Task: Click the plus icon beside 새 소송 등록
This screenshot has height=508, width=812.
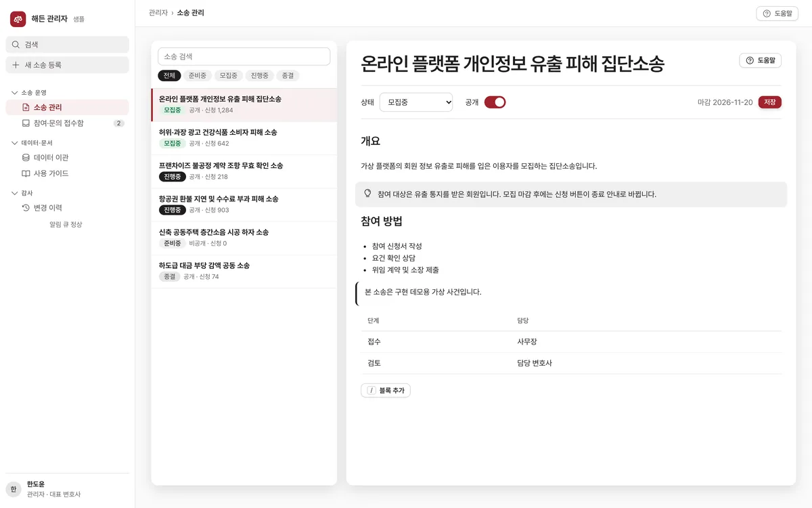Action: coord(16,65)
